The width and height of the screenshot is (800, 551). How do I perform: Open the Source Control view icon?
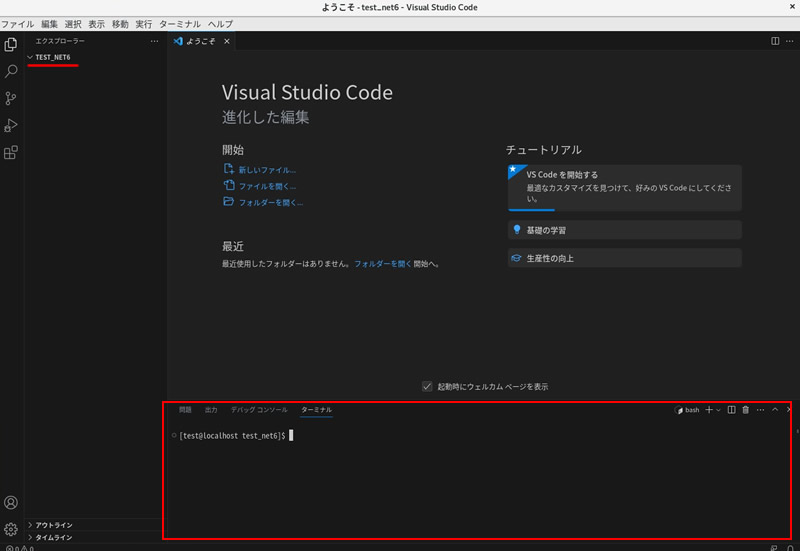pos(11,98)
